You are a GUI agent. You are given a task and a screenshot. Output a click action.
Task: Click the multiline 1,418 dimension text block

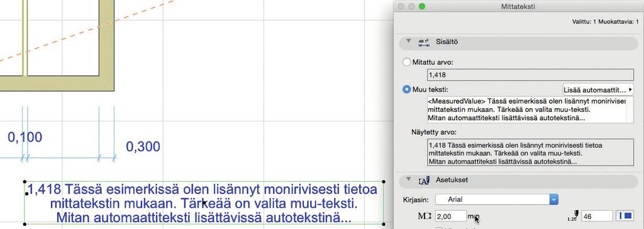[204, 203]
